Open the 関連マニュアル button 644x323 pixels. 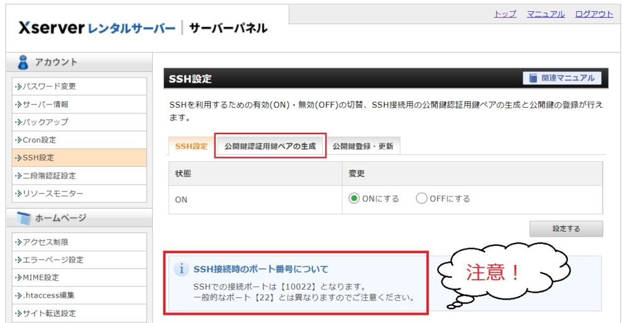(562, 78)
